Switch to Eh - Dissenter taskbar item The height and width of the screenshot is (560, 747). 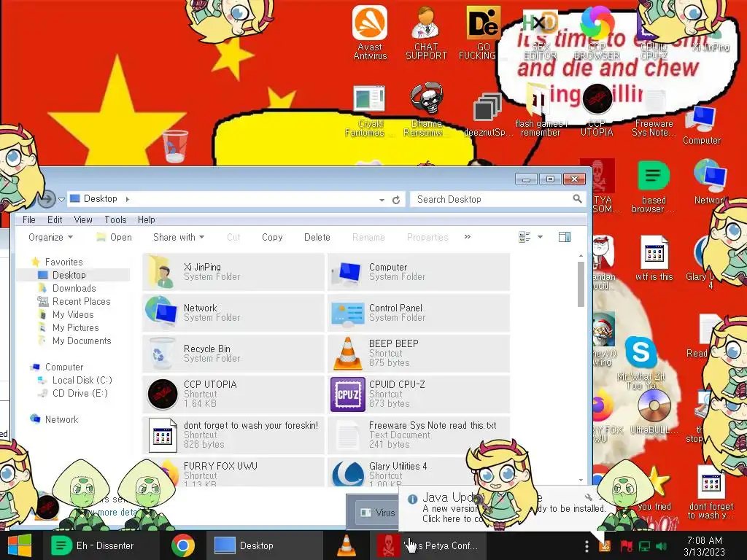point(101,545)
